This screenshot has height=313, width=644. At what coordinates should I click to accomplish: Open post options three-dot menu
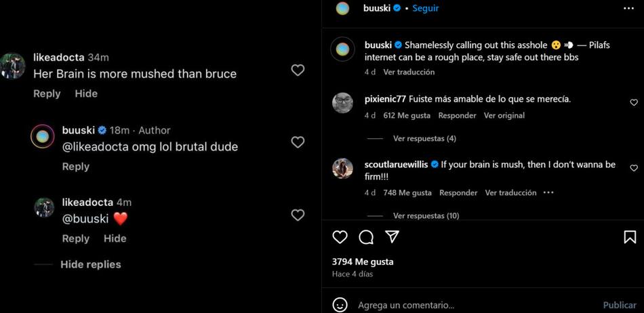click(628, 8)
